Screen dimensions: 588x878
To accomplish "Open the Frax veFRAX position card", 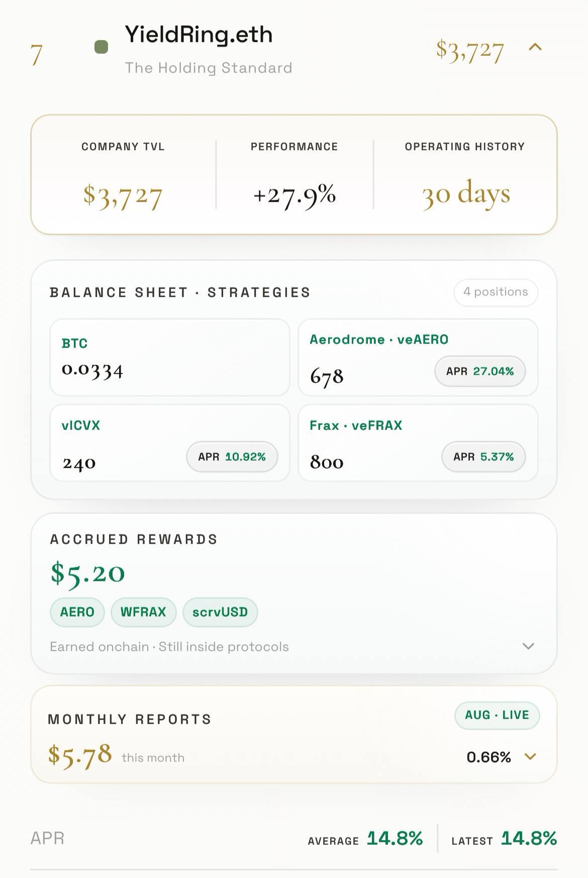I will point(418,443).
